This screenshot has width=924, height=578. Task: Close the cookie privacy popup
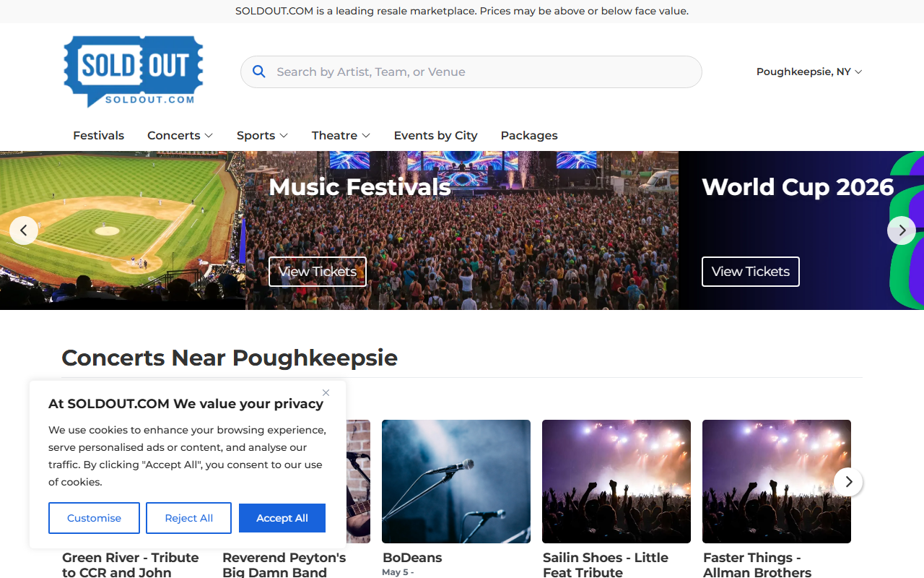pos(326,392)
